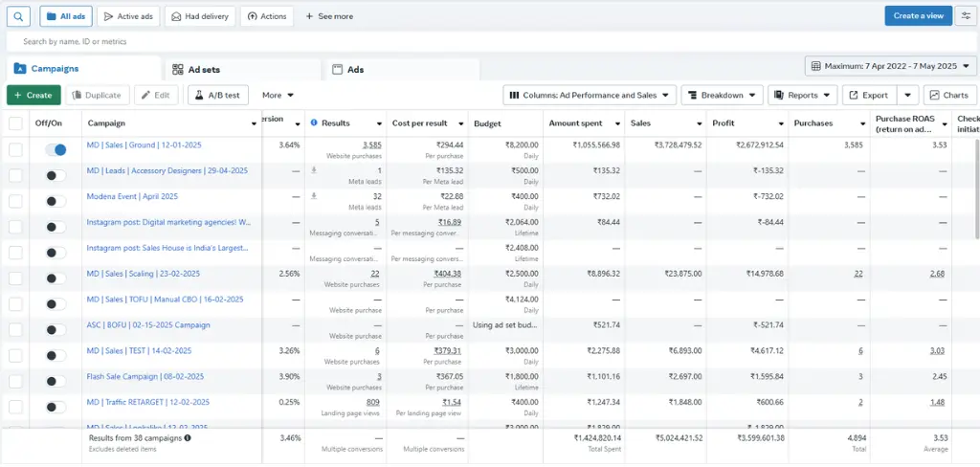Click the search by name, ID or metrics field
The width and height of the screenshot is (980, 467).
point(490,41)
